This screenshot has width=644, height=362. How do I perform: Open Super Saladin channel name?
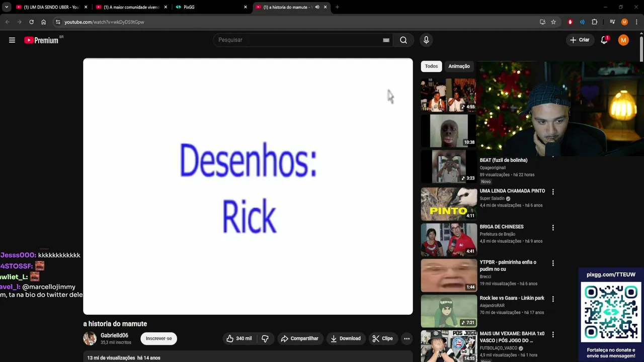tap(492, 199)
